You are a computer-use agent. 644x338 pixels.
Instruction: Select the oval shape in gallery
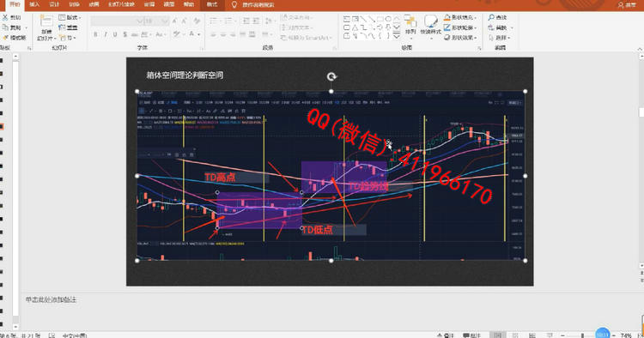pyautogui.click(x=388, y=19)
